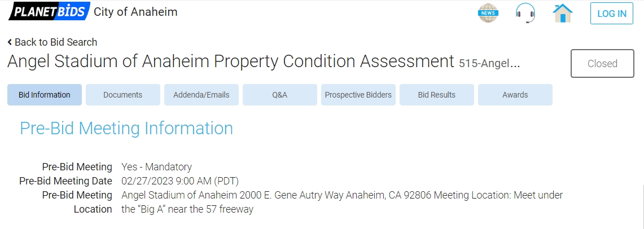Show the Prospective Bidders tab

tap(358, 95)
